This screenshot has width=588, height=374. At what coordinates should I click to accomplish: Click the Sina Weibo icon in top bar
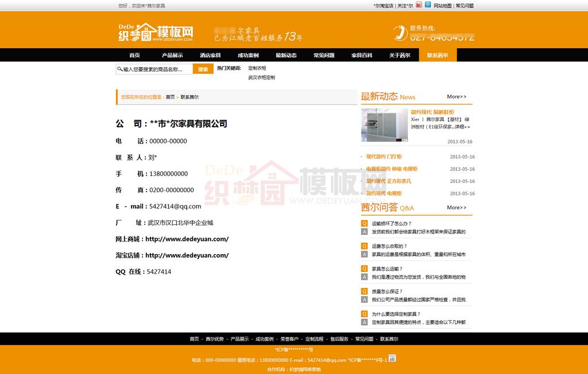(419, 5)
